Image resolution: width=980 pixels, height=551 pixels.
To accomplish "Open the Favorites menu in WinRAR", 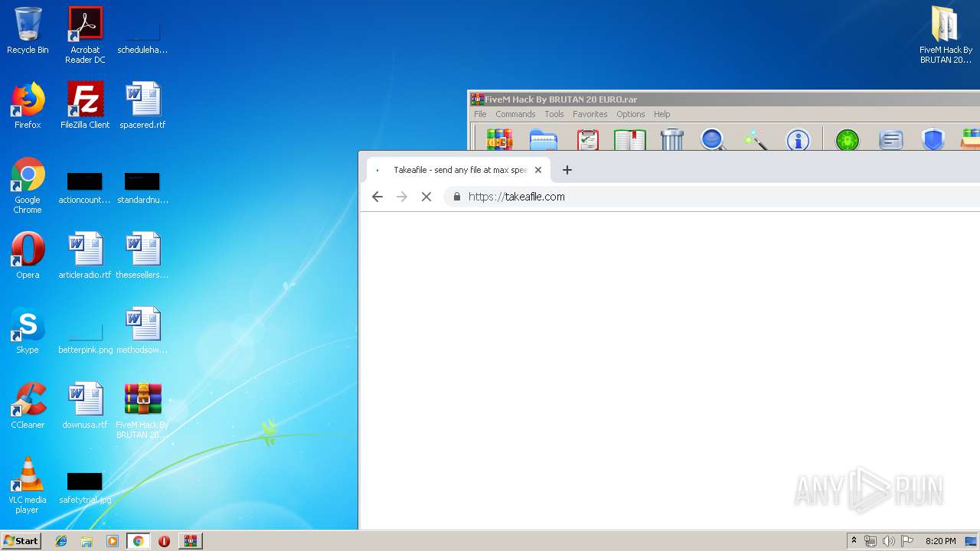I will click(x=590, y=114).
